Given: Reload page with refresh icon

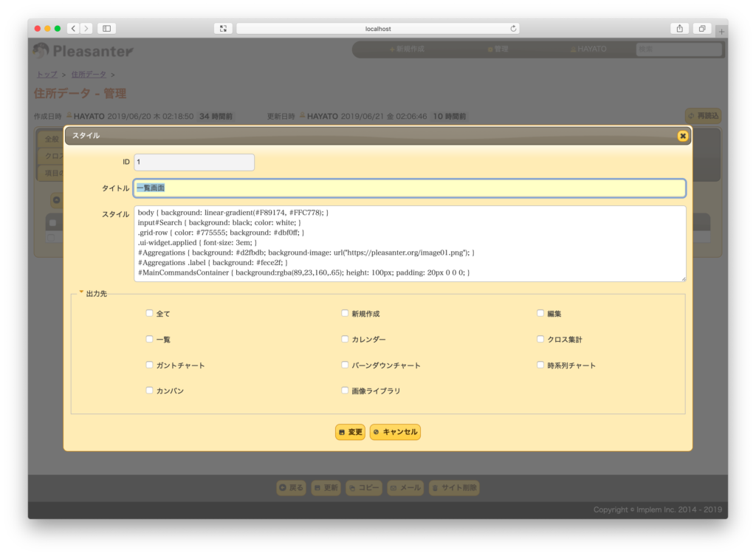Looking at the screenshot, I should coord(513,29).
